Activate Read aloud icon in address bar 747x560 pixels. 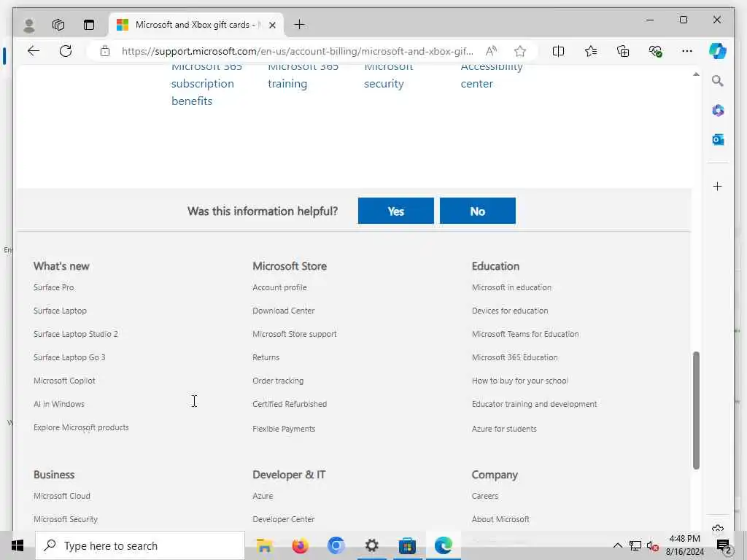491,51
